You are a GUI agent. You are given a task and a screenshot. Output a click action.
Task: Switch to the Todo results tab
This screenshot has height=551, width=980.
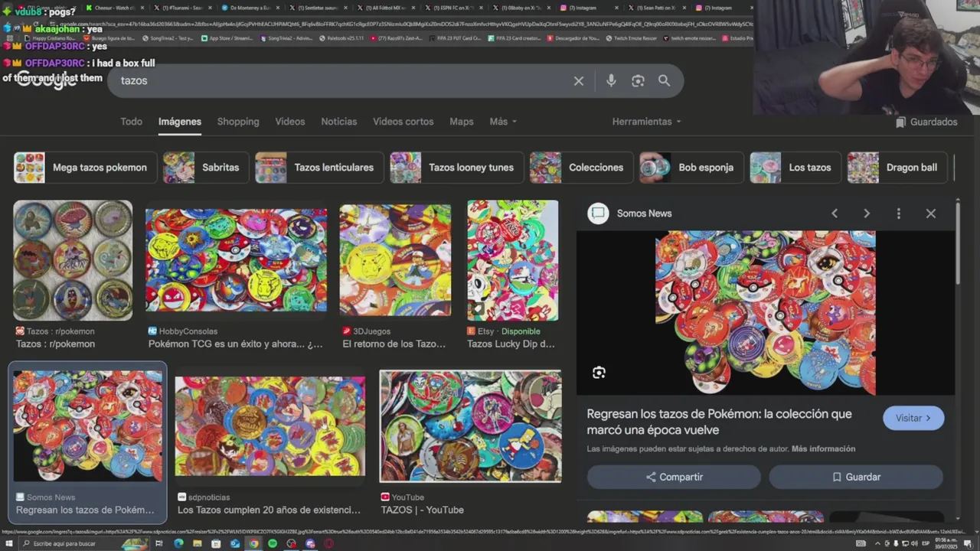click(131, 122)
